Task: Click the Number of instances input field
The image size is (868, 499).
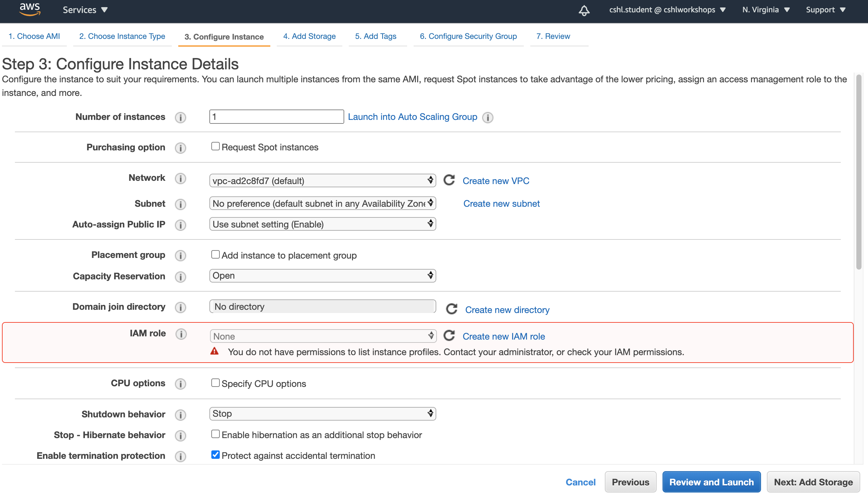Action: [276, 117]
